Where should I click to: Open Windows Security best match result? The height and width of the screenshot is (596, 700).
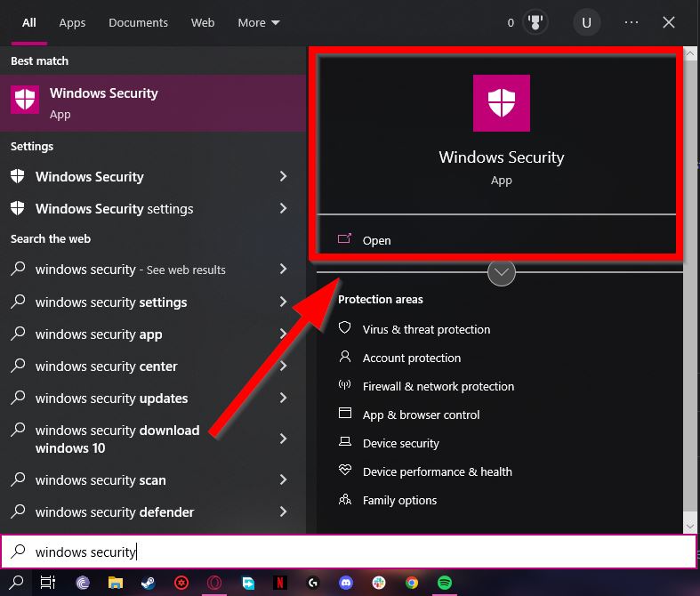click(153, 103)
